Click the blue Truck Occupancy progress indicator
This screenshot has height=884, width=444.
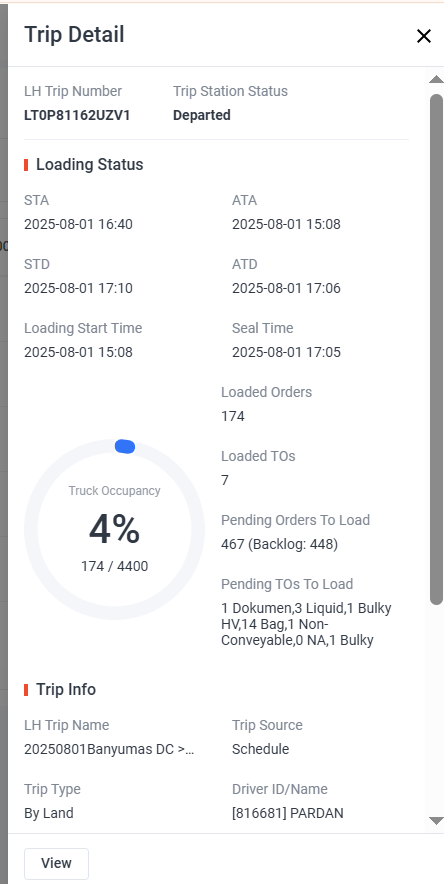(x=125, y=447)
